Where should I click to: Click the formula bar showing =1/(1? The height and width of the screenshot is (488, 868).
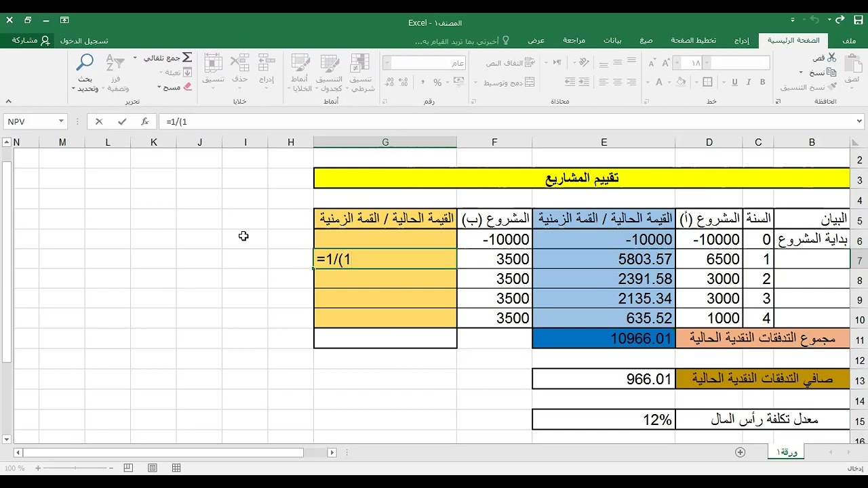pos(512,122)
